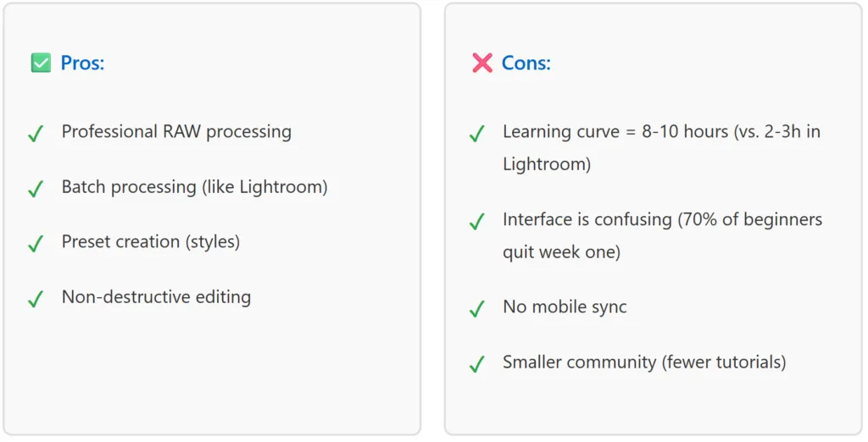Click the Batch processing (like Lightroom) item
Image resolution: width=868 pixels, height=442 pixels.
194,187
